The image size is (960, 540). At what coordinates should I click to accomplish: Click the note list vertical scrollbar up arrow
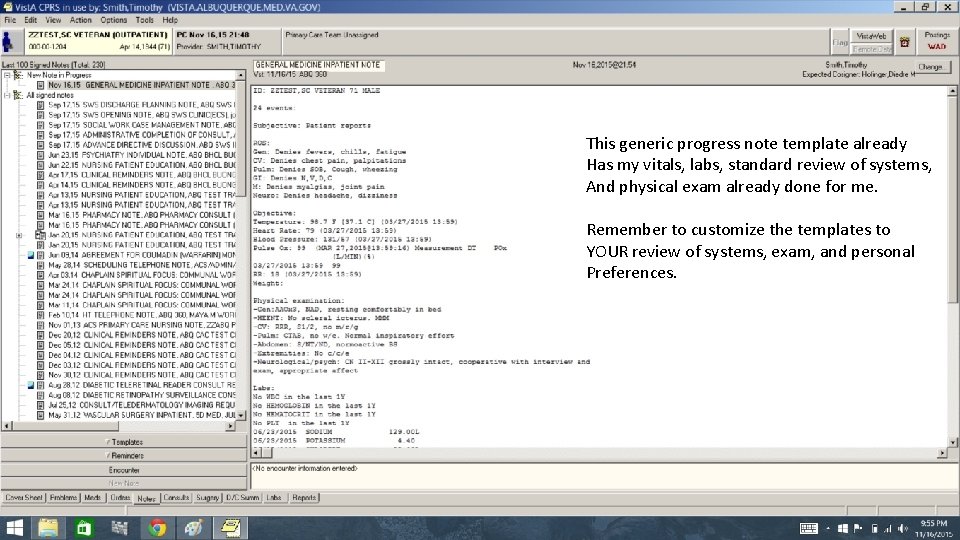(x=241, y=75)
